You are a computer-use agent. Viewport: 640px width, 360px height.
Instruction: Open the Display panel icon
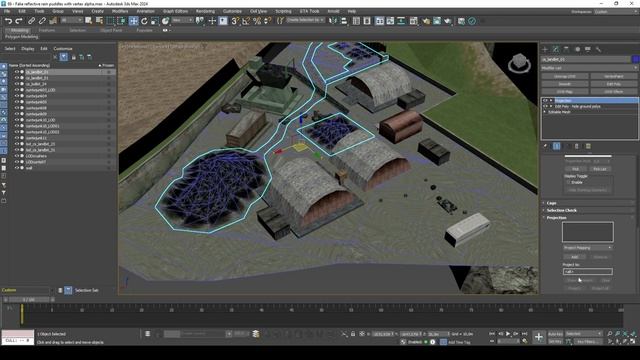pyautogui.click(x=588, y=49)
